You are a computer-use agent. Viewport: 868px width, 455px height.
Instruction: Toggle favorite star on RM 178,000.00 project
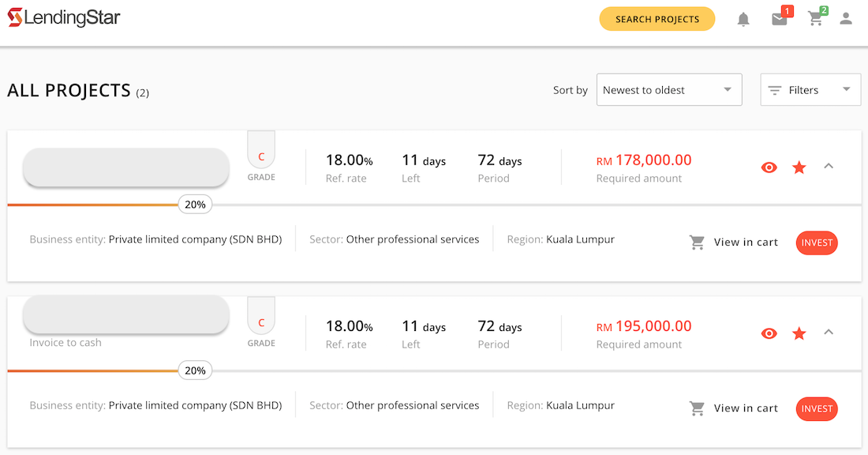click(799, 167)
